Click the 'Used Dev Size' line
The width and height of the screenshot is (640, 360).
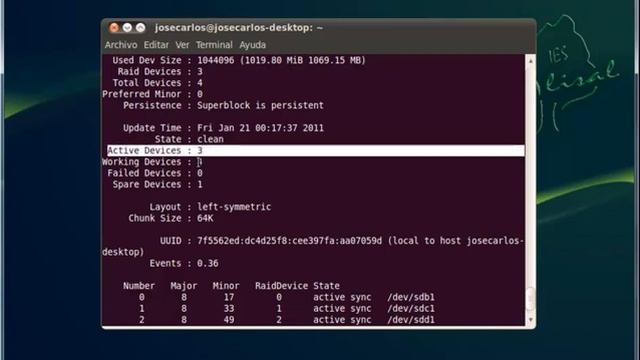[x=239, y=60]
